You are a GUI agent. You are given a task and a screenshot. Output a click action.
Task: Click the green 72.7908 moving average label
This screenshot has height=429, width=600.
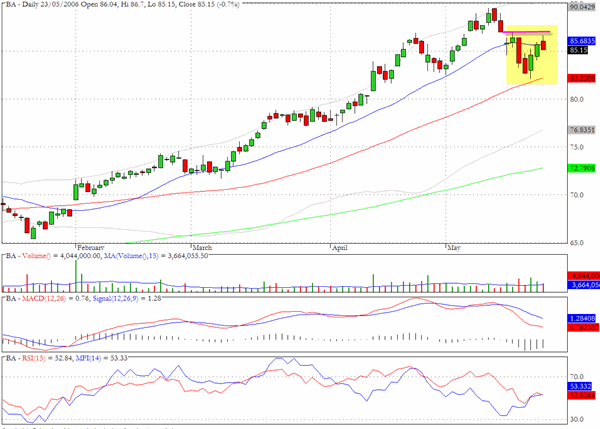pos(582,168)
